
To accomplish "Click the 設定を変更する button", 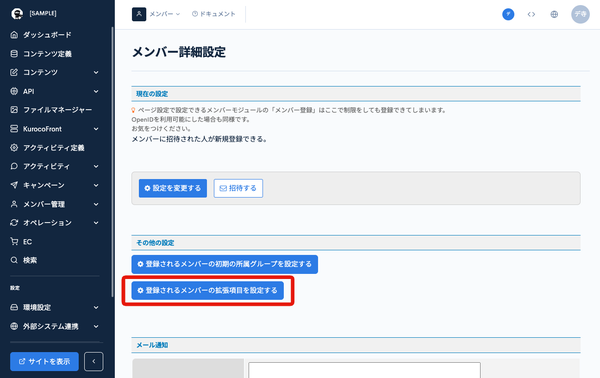I will [x=173, y=188].
